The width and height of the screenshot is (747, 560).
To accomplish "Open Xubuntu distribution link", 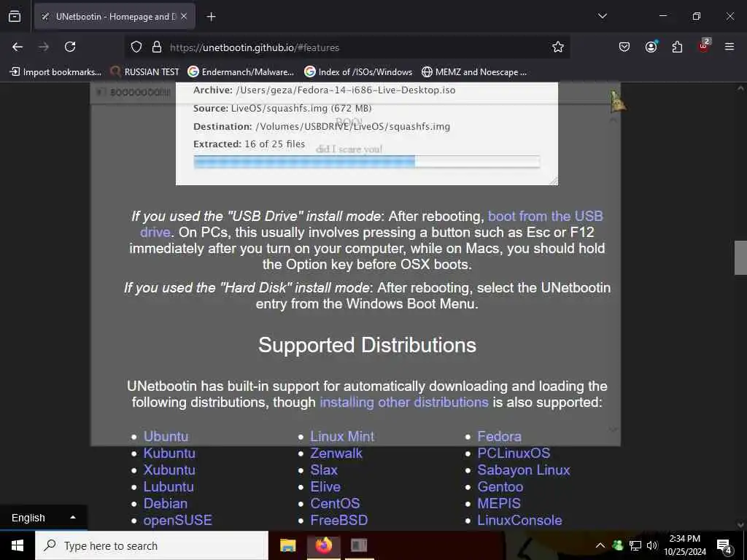I will [169, 470].
